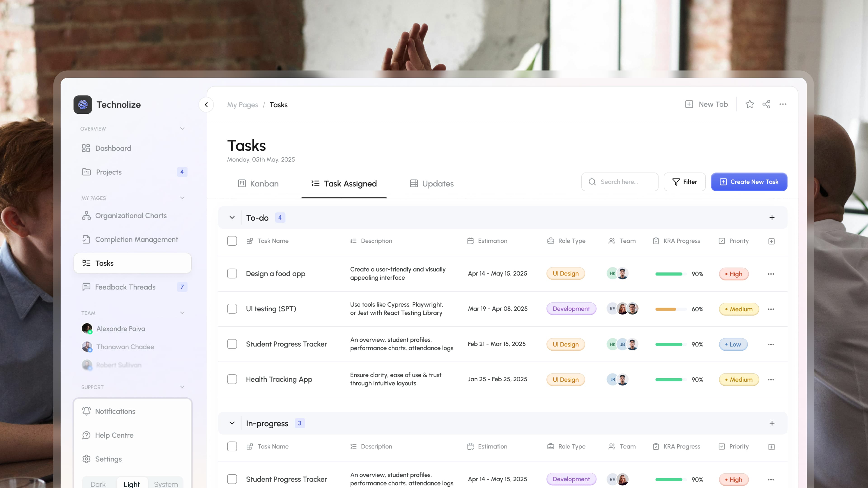This screenshot has width=868, height=488.
Task: Collapse the Overview sidebar section
Action: click(x=182, y=129)
